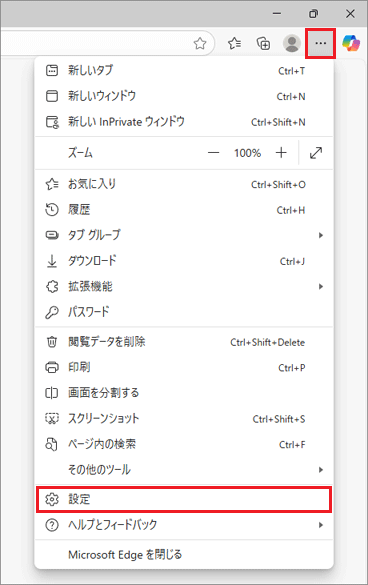Open お気に入り from the menu
Viewport: 368px width, 585px height.
coord(184,184)
